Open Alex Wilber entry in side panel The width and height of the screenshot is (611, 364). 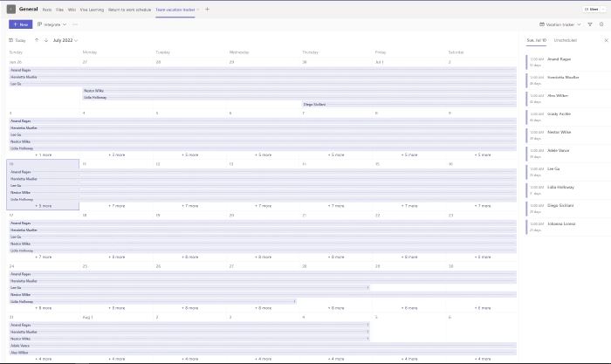(x=567, y=99)
